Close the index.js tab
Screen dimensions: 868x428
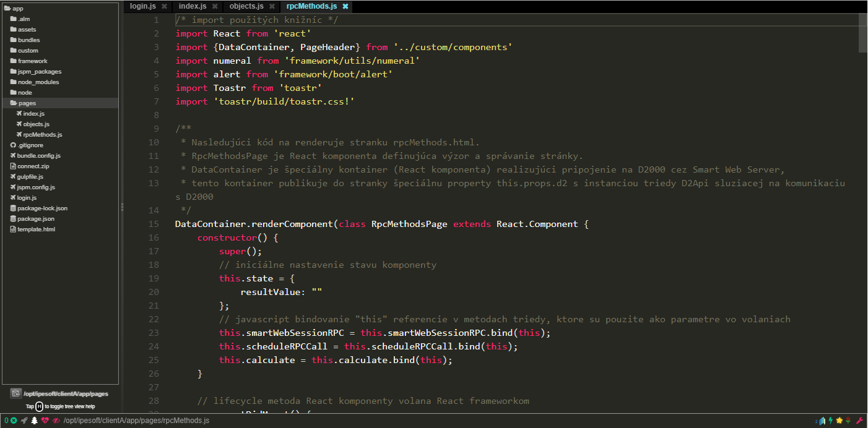(215, 6)
